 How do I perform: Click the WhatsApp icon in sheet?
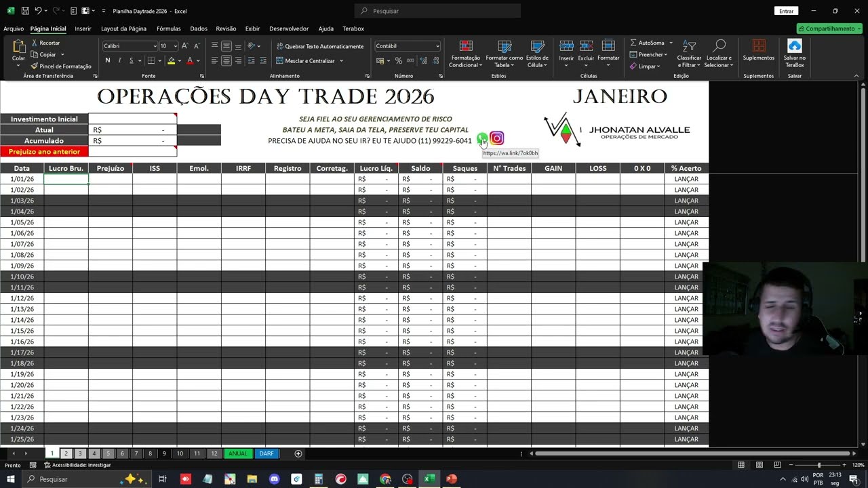pyautogui.click(x=481, y=138)
